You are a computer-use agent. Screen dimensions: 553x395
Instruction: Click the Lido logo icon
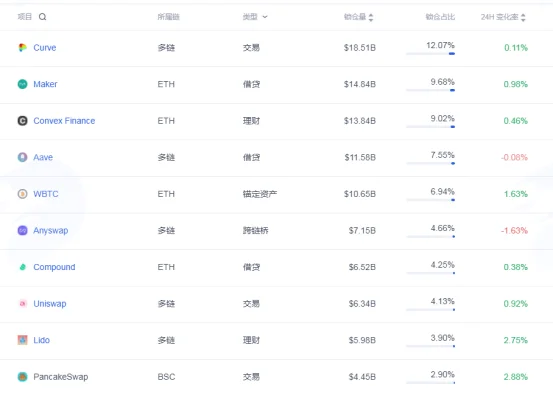pyautogui.click(x=23, y=340)
